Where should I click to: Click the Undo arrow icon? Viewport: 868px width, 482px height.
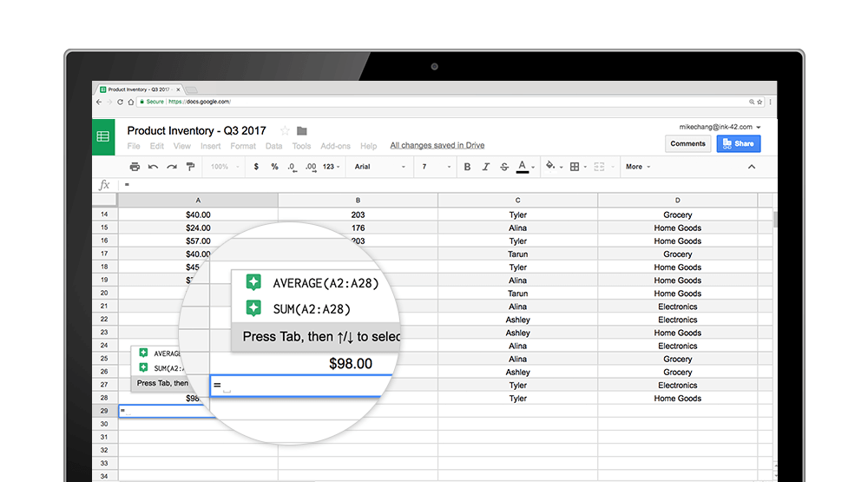point(154,167)
